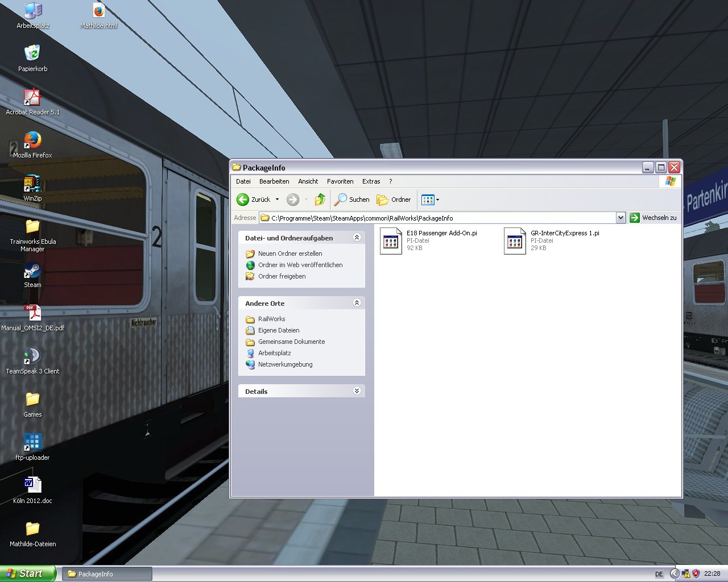Viewport: 728px width, 582px height.
Task: Toggle the Ordner folder tree view
Action: pos(394,199)
